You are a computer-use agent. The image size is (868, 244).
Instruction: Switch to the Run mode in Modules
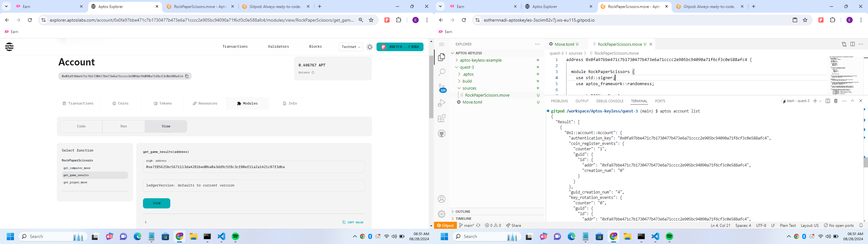click(124, 126)
